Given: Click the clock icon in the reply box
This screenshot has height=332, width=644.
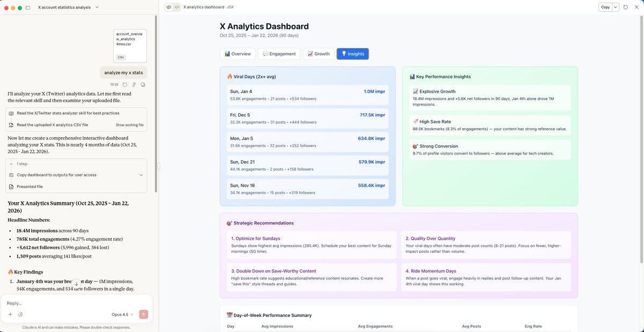Looking at the screenshot, I should click(20, 314).
